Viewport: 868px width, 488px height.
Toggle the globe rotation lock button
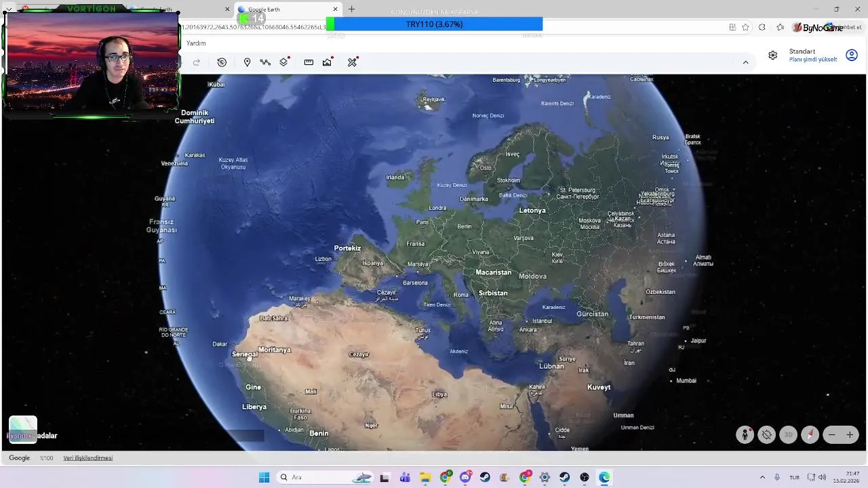(767, 435)
